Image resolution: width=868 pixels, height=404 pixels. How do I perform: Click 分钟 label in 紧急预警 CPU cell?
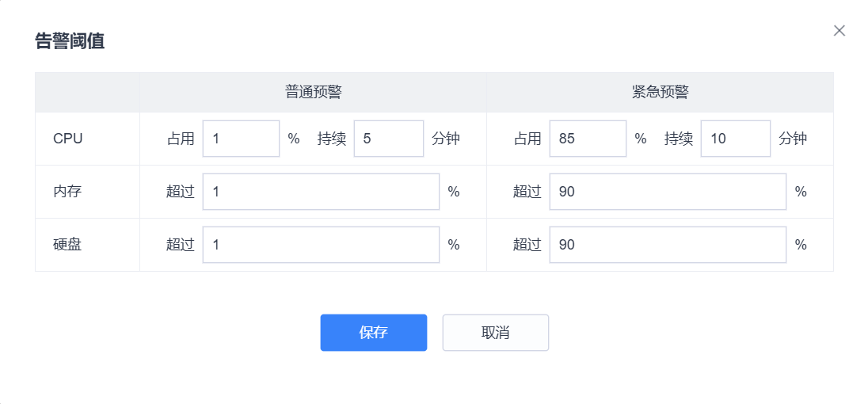[x=793, y=139]
